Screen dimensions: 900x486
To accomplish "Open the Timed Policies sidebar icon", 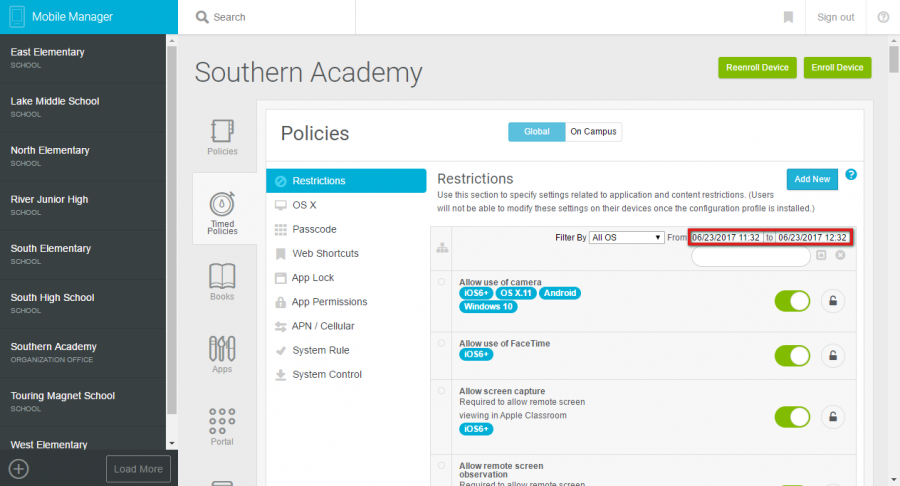I will pos(222,208).
